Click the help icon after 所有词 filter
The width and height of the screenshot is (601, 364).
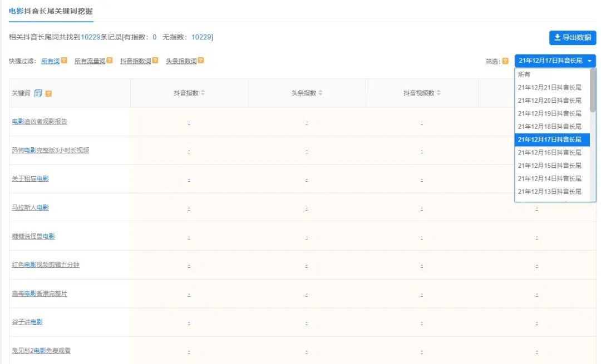pyautogui.click(x=64, y=61)
